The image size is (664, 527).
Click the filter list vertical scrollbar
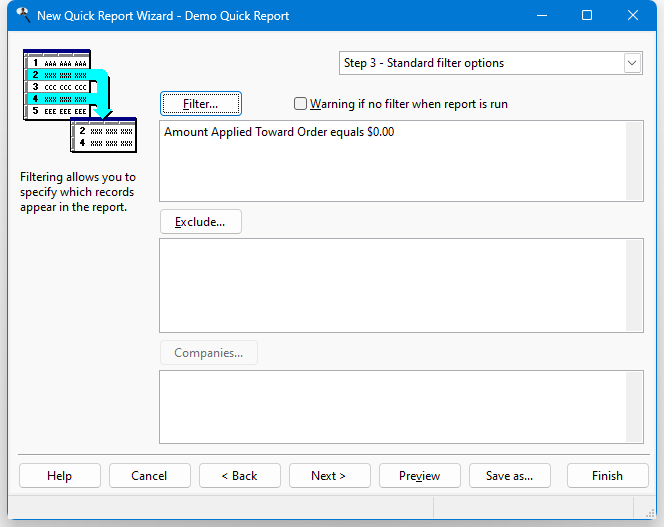(x=634, y=161)
